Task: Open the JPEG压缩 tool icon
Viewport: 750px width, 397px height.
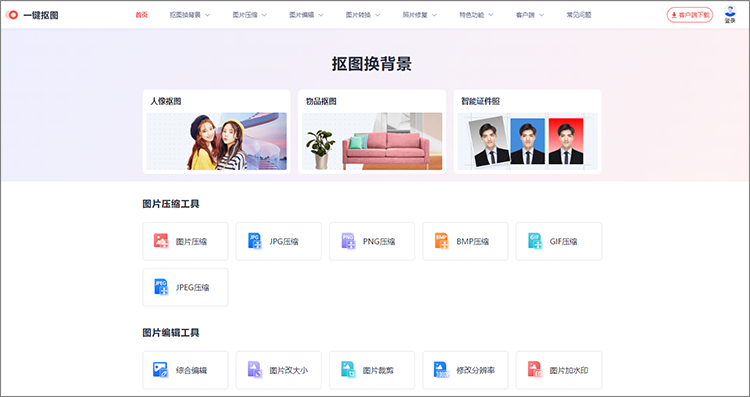Action: pyautogui.click(x=161, y=287)
